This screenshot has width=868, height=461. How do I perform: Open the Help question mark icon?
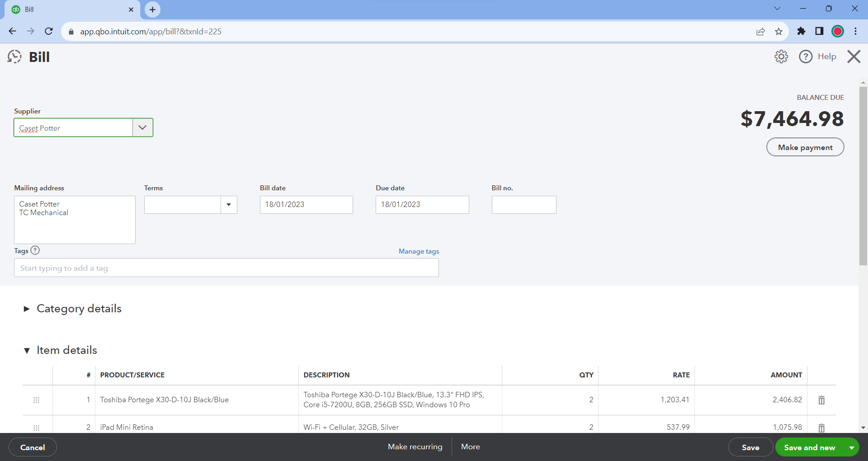(x=806, y=56)
